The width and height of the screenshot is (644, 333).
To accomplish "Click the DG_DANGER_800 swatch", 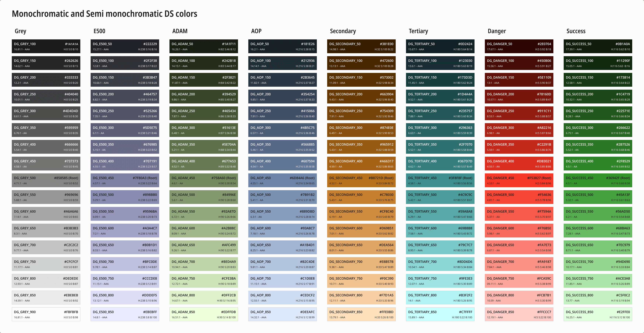I will click(519, 297).
